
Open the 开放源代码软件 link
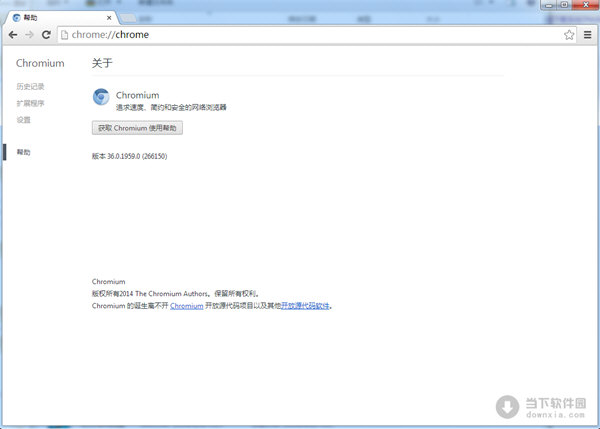click(305, 306)
